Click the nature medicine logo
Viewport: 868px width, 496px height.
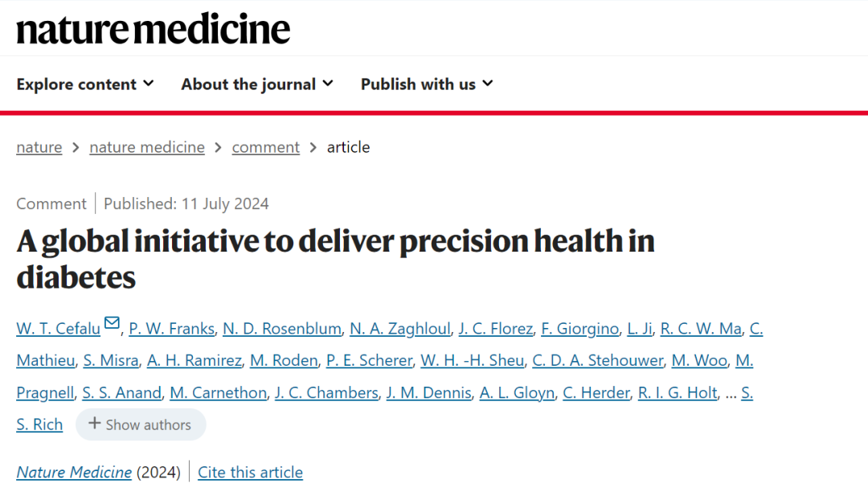pyautogui.click(x=154, y=29)
